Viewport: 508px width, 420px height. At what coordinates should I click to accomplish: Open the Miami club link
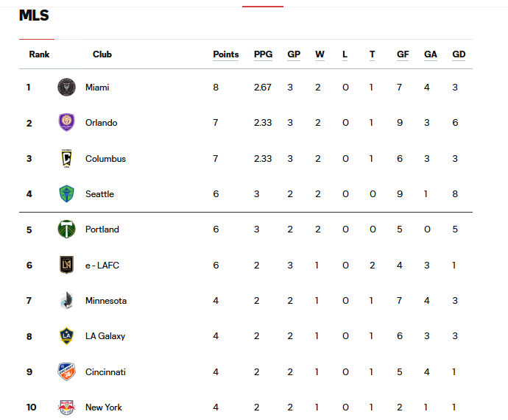click(x=97, y=88)
